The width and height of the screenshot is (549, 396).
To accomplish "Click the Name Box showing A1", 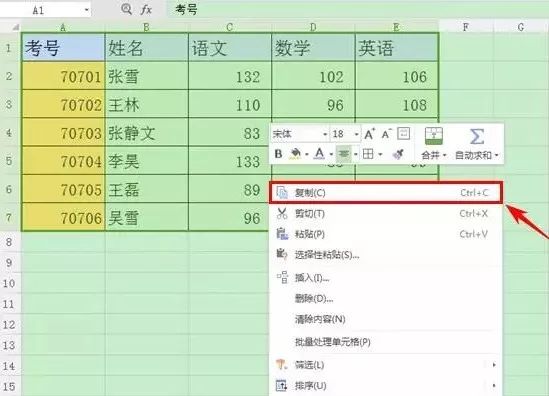I will pos(45,10).
